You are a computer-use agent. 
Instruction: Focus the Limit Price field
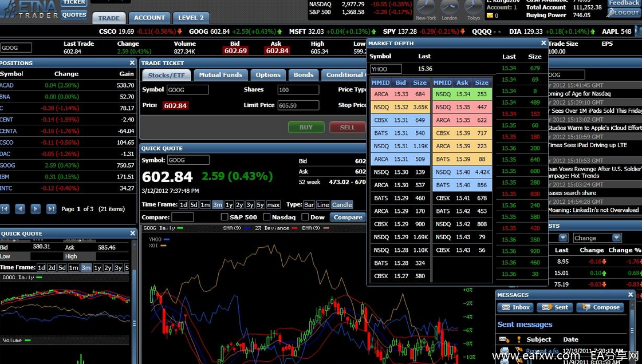[298, 105]
